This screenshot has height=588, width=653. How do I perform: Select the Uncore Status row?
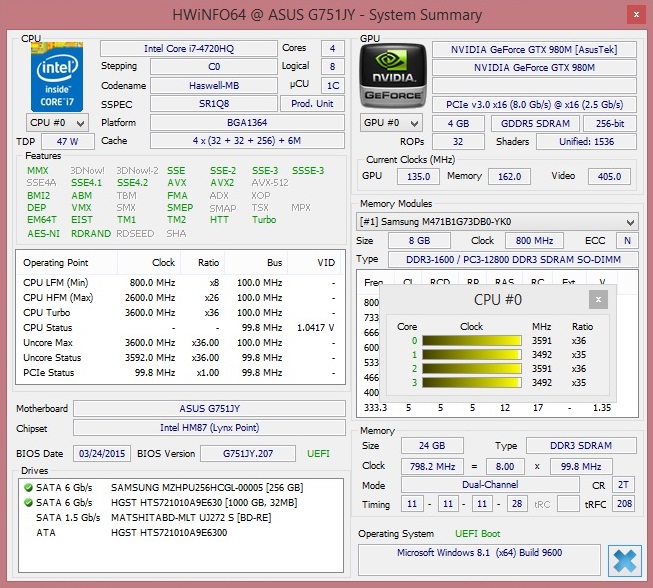pyautogui.click(x=179, y=358)
